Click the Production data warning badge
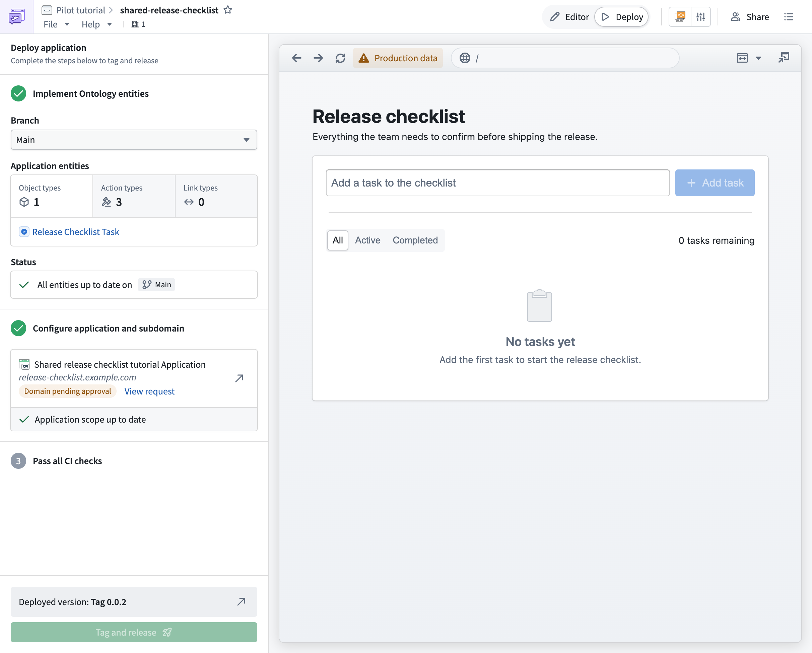 [x=398, y=58]
